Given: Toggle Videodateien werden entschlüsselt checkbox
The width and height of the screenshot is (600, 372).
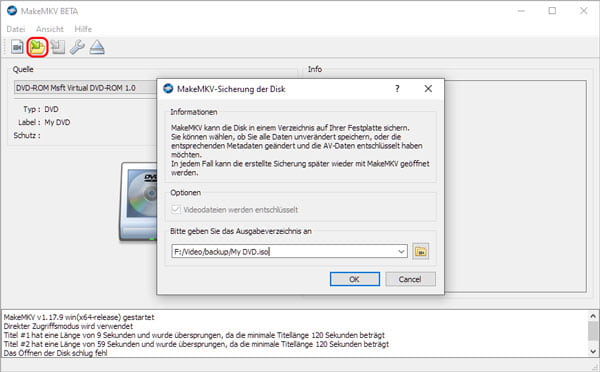Looking at the screenshot, I should tap(176, 209).
